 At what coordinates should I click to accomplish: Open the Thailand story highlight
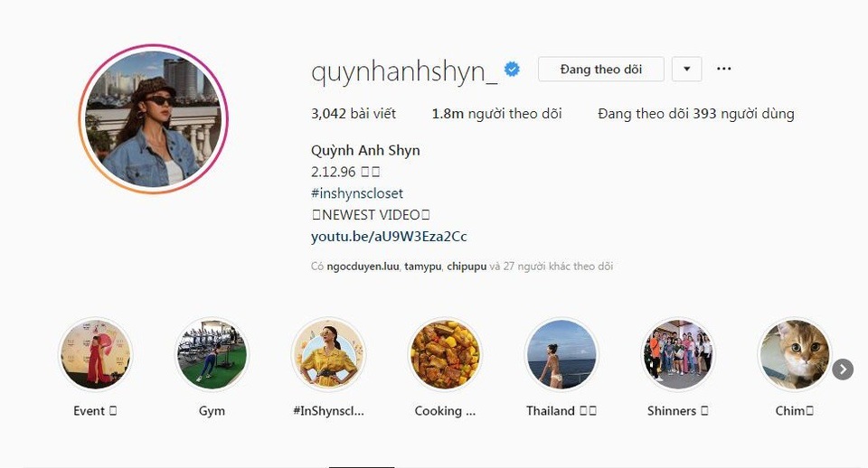(561, 354)
